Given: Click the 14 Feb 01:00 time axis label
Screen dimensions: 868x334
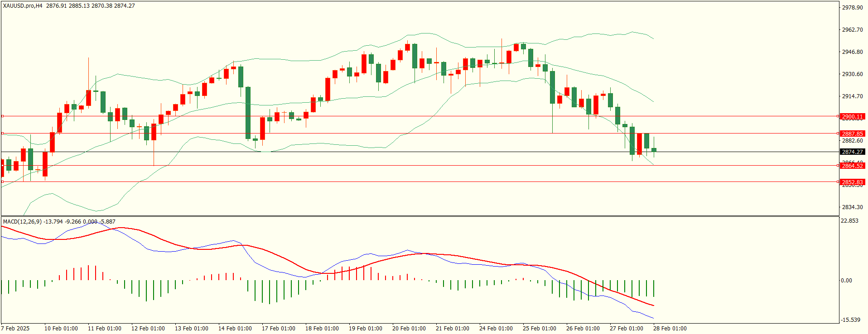Looking at the screenshot, I should [235, 329].
